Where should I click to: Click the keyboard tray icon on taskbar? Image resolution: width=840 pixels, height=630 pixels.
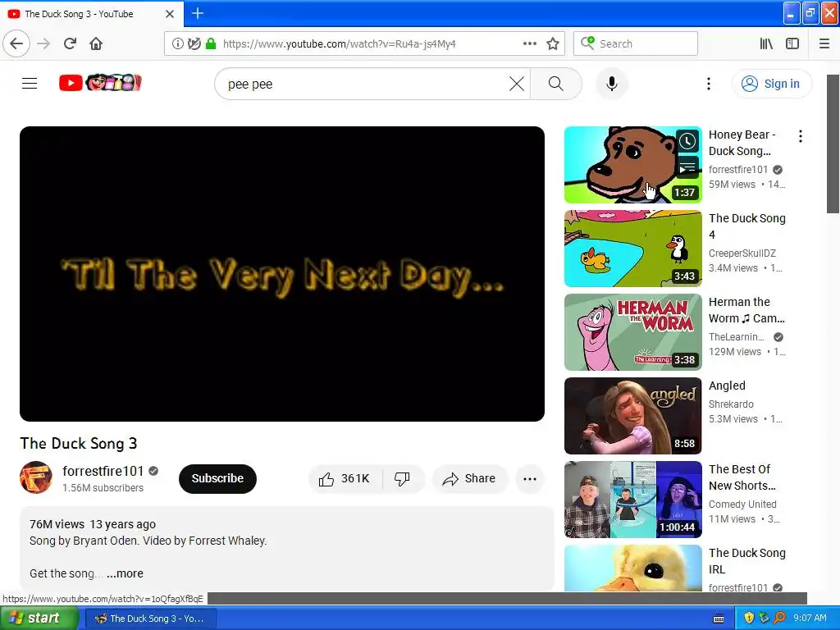pyautogui.click(x=719, y=619)
